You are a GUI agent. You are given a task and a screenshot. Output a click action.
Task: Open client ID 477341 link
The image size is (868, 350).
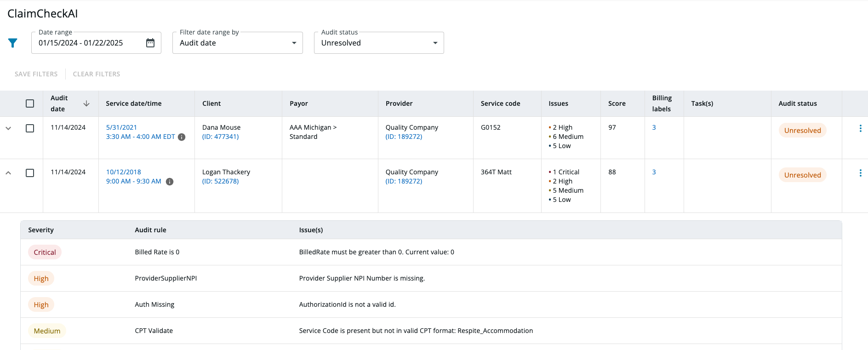(221, 137)
